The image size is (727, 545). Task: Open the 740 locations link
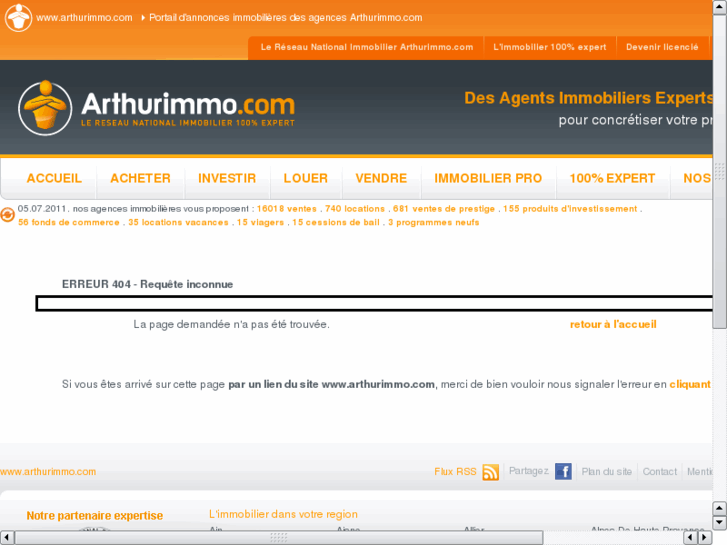[x=355, y=209]
